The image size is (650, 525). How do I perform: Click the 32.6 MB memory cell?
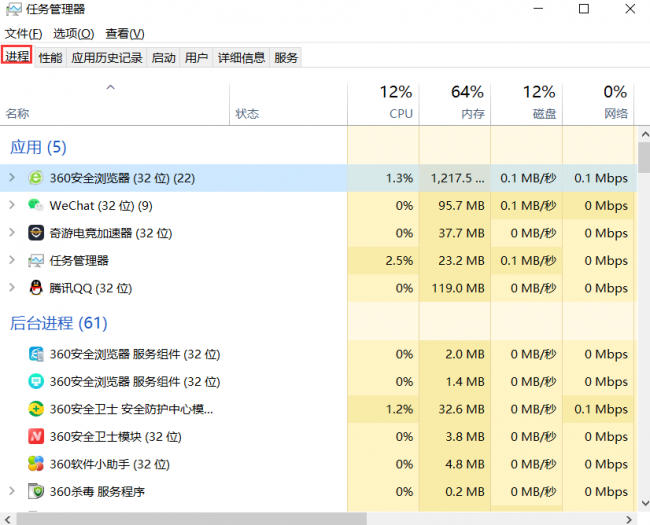point(455,409)
